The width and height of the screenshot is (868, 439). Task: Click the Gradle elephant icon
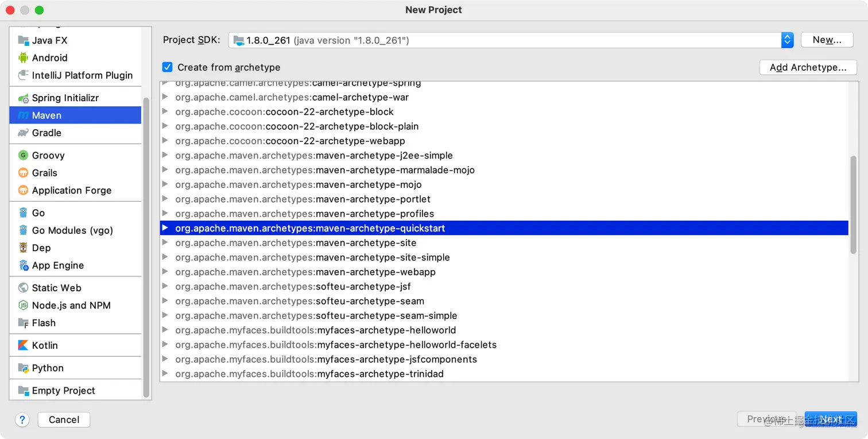pos(23,133)
